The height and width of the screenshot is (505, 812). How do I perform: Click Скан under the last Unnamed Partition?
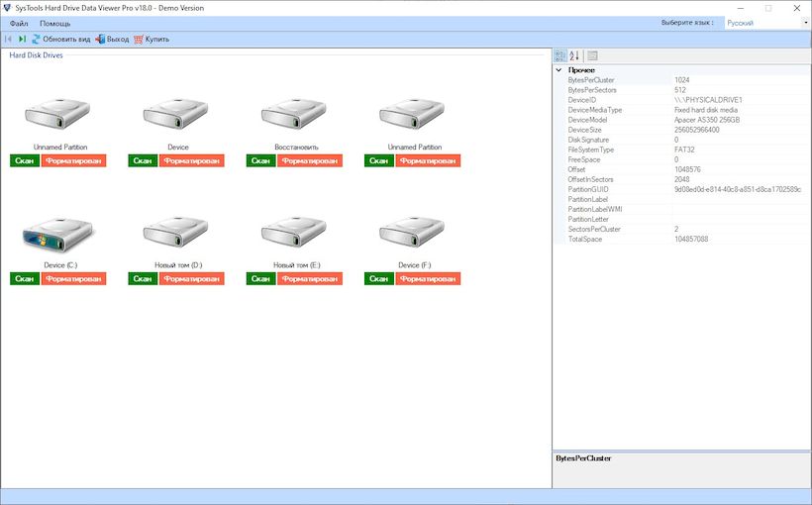pyautogui.click(x=378, y=160)
